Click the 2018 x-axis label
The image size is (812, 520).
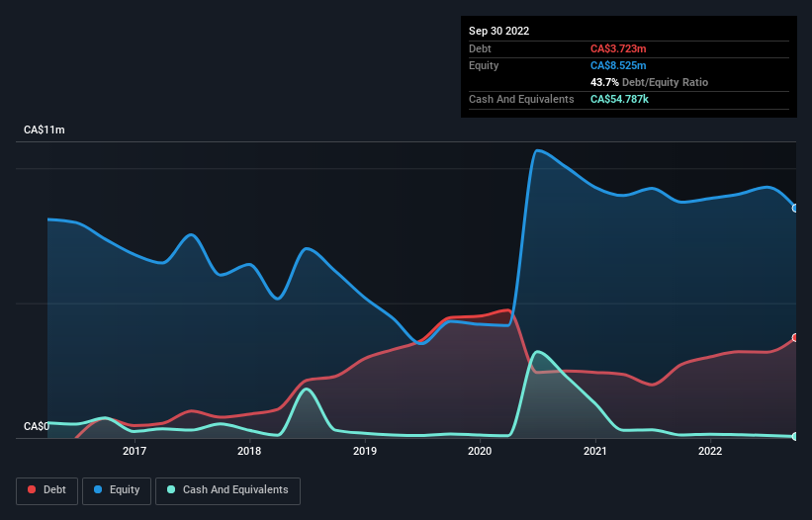(x=249, y=451)
